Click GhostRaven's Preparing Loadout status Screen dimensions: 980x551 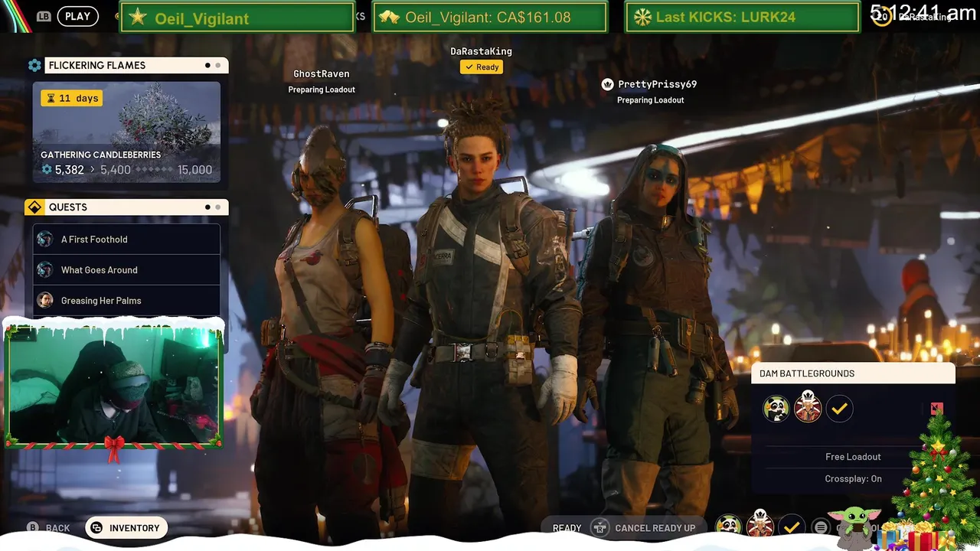point(322,90)
